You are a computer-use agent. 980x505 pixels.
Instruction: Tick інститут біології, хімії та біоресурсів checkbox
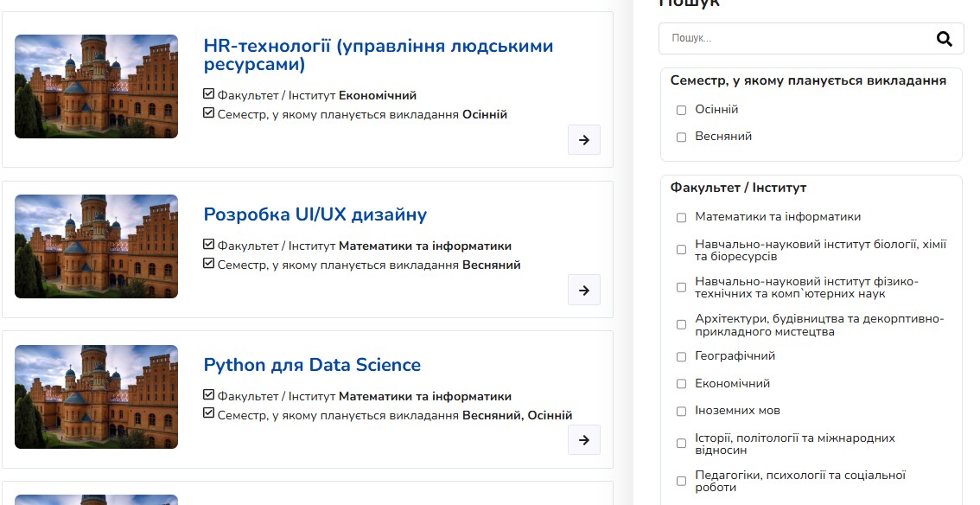[x=681, y=250]
